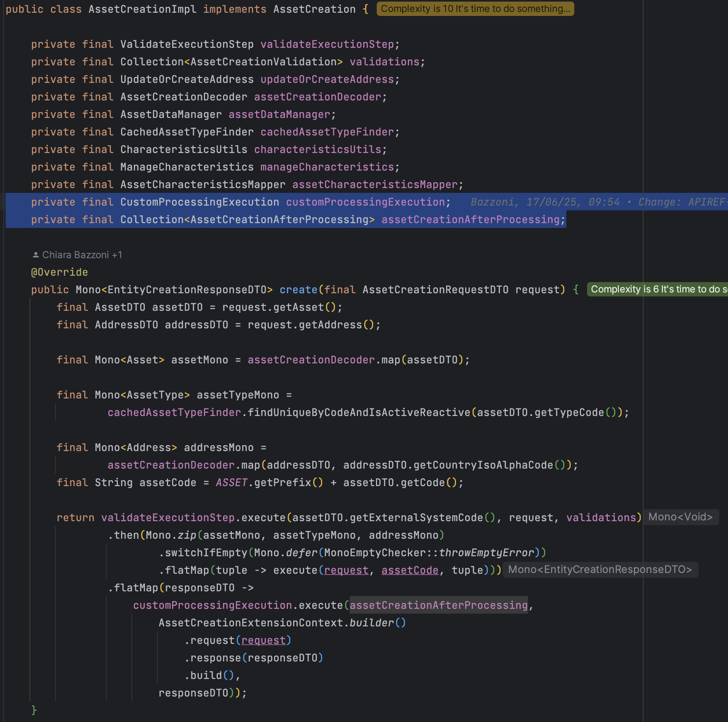Click 'findUniqueByCodeAndIsActiveReactive' method call

pos(359,412)
